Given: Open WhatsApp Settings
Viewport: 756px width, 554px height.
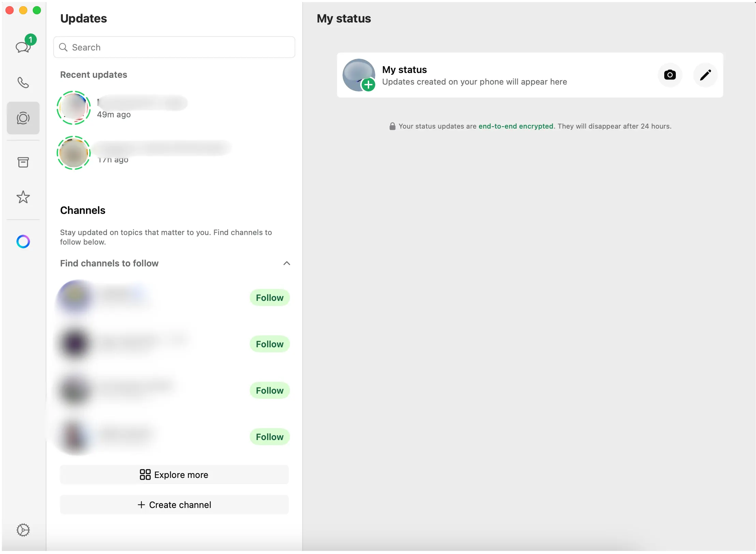Looking at the screenshot, I should (x=23, y=530).
